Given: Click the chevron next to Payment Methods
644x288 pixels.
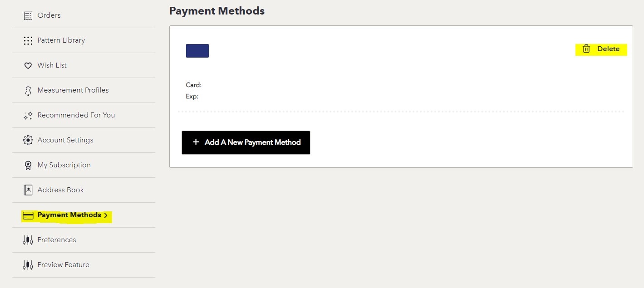Looking at the screenshot, I should [x=106, y=215].
